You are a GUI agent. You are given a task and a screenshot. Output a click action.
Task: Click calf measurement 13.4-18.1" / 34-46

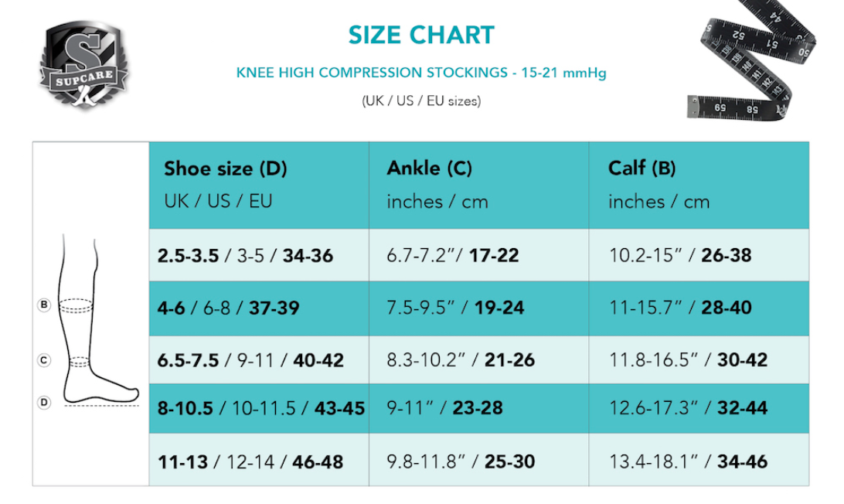[687, 461]
